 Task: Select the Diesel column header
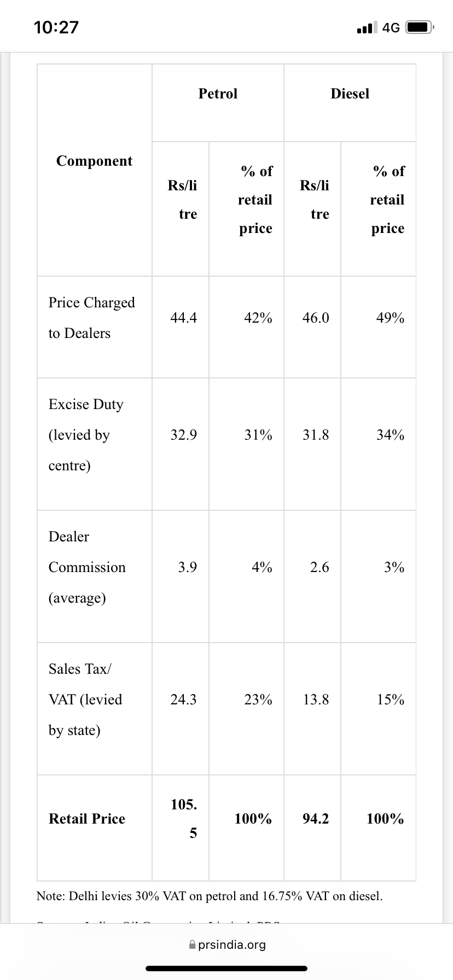pyautogui.click(x=350, y=94)
